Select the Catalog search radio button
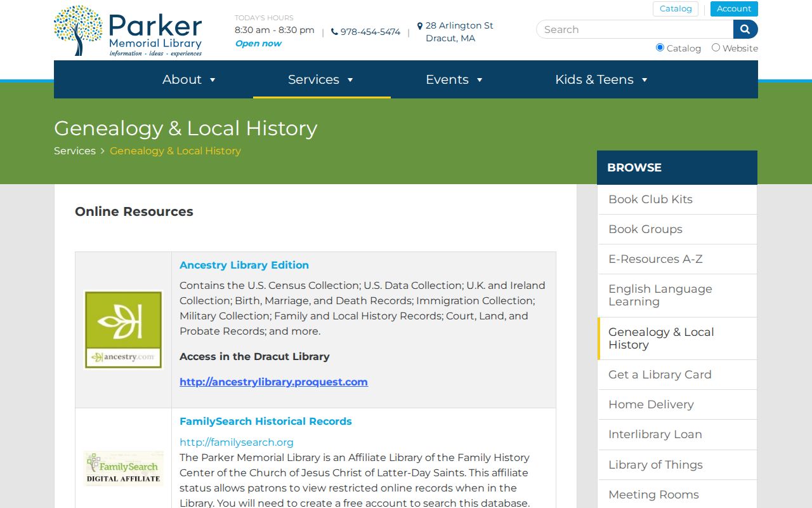This screenshot has height=508, width=812. (x=660, y=48)
